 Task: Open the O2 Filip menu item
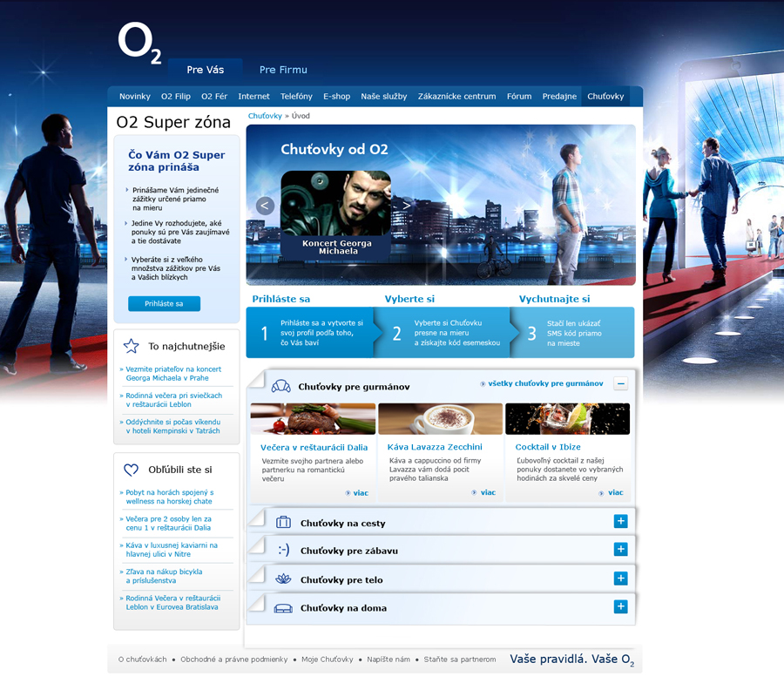[176, 97]
